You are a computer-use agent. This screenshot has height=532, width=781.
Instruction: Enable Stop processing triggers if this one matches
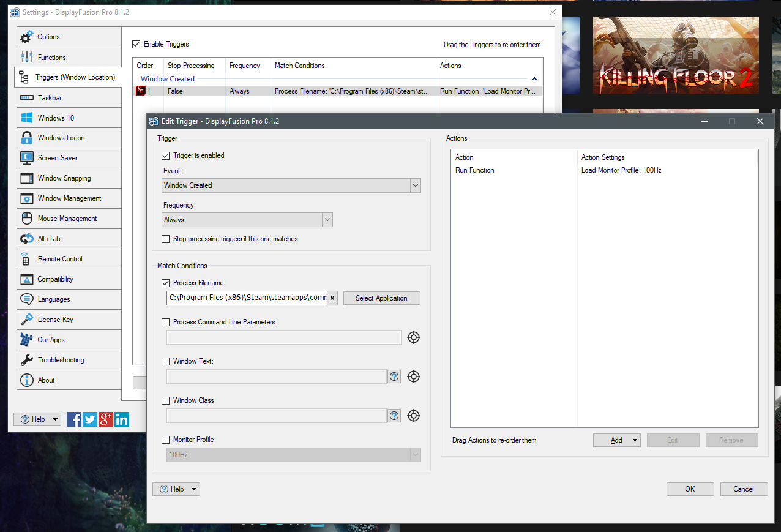166,239
